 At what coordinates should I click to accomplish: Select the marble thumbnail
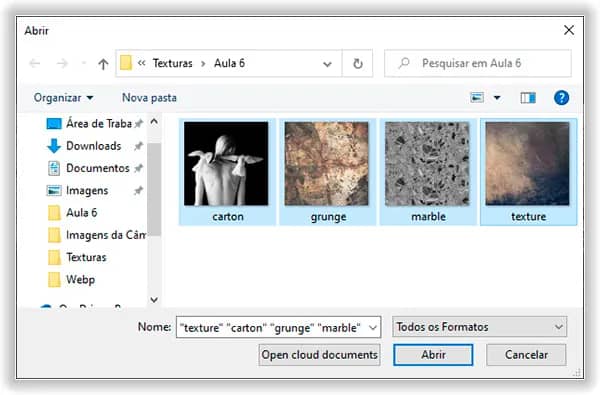[427, 164]
